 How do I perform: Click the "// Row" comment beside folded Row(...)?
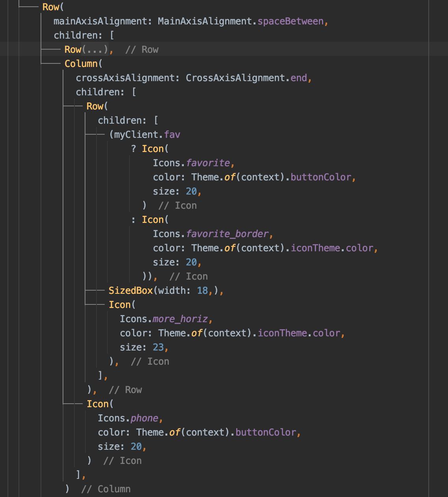click(142, 50)
